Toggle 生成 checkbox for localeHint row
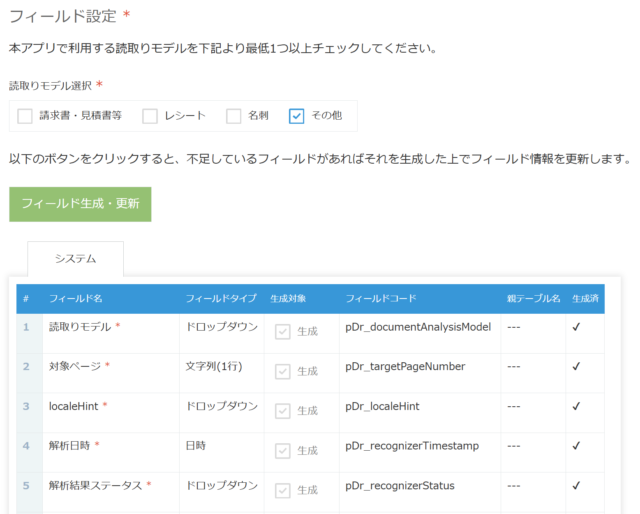This screenshot has height=514, width=640. point(282,411)
